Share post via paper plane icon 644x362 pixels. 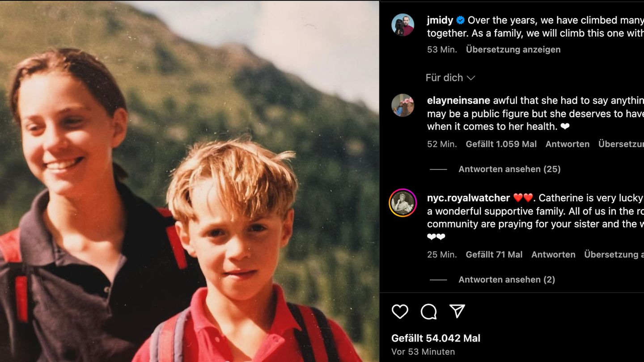(457, 311)
